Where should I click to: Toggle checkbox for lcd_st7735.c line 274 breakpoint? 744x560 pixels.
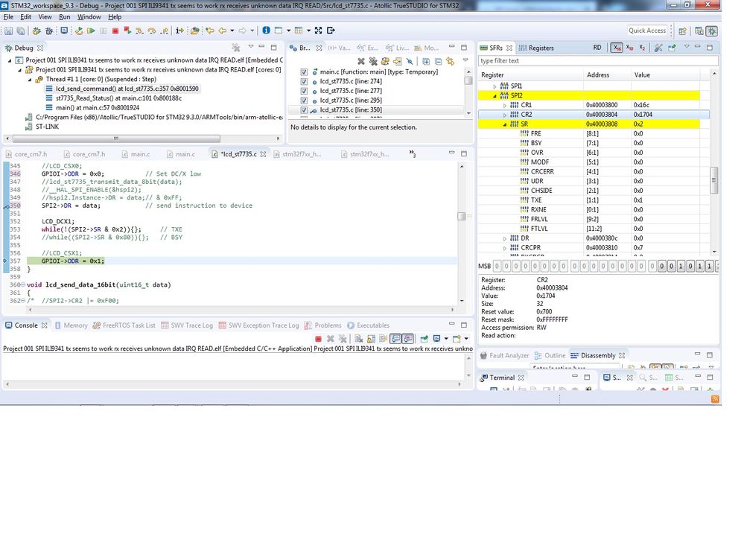point(304,81)
